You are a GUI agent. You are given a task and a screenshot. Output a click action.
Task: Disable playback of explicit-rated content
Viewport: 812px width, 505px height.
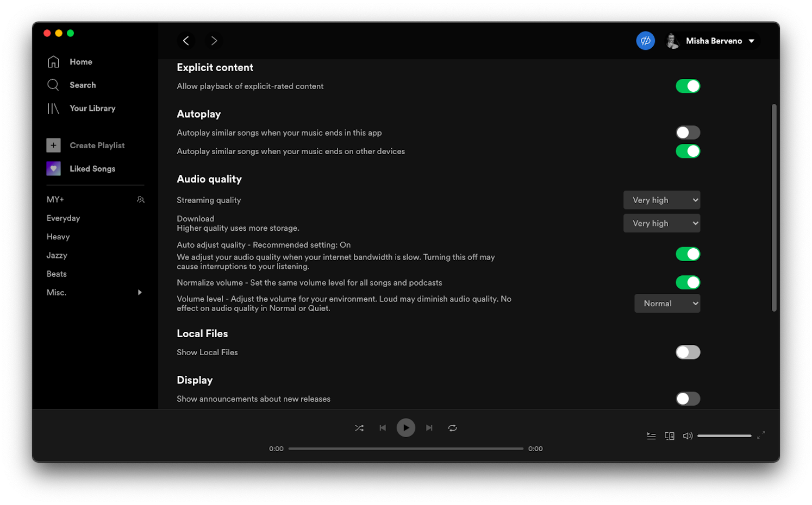pos(688,86)
